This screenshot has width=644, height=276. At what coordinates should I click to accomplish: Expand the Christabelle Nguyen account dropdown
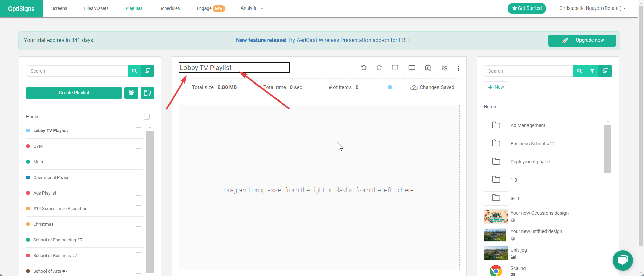click(592, 8)
